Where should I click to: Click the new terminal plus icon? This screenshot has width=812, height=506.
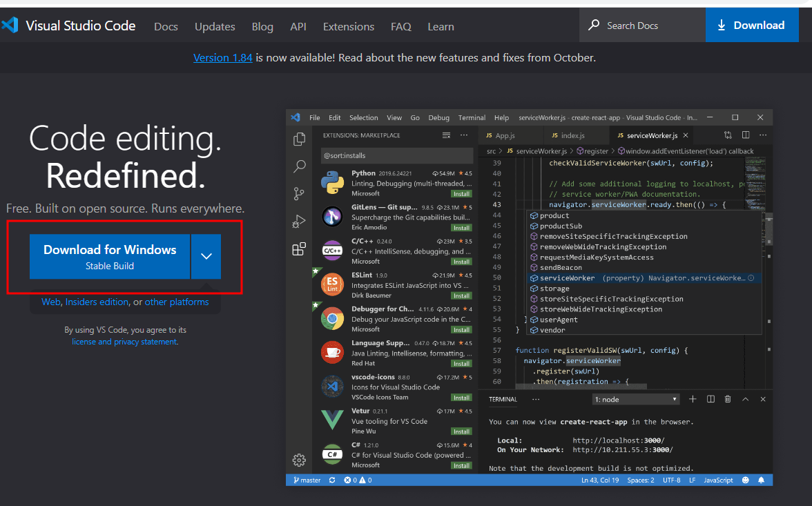point(693,399)
